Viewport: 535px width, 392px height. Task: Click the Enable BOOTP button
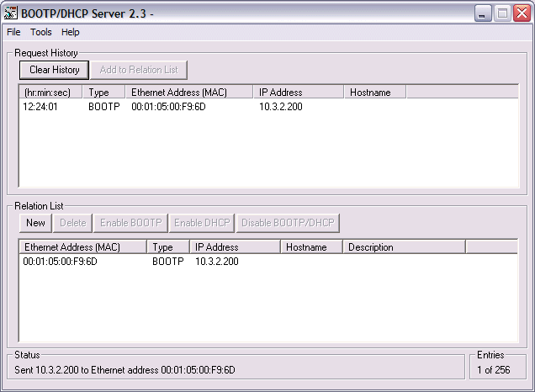[131, 223]
